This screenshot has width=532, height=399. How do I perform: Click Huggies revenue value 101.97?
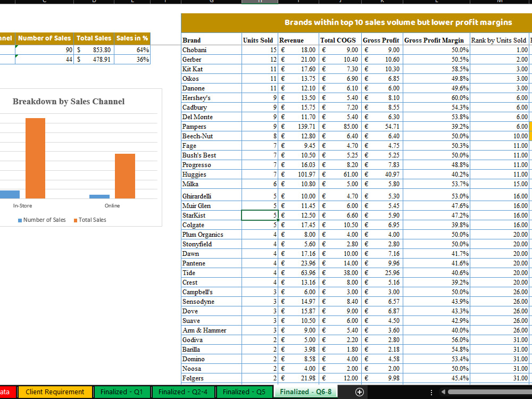pyautogui.click(x=298, y=174)
